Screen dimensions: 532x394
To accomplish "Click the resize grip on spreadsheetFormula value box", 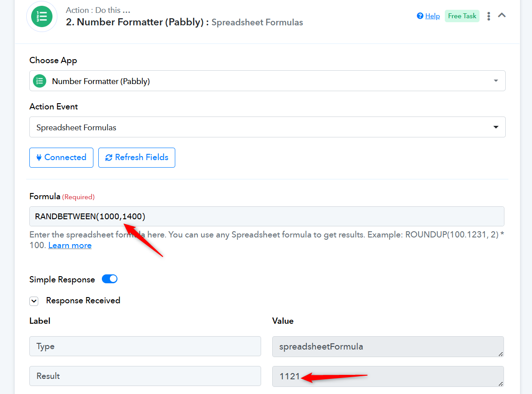I will coord(500,354).
